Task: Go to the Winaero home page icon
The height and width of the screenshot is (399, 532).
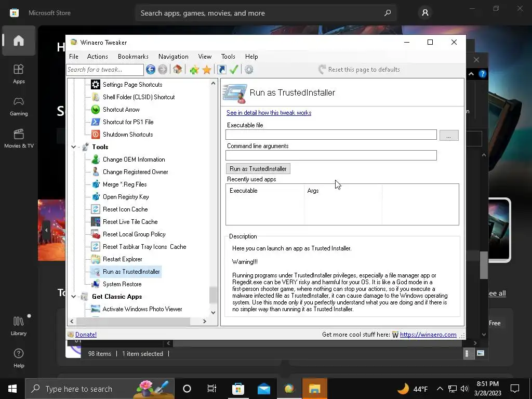Action: [177, 70]
